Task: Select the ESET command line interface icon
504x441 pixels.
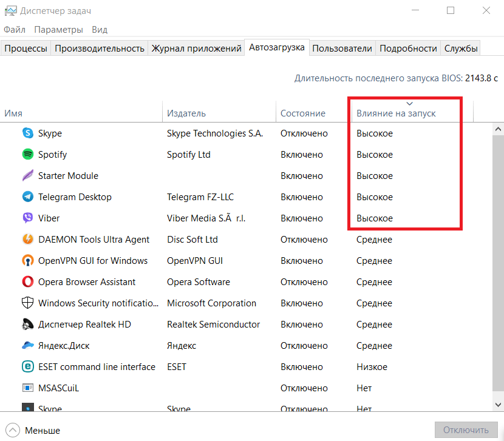Action: pyautogui.click(x=27, y=367)
